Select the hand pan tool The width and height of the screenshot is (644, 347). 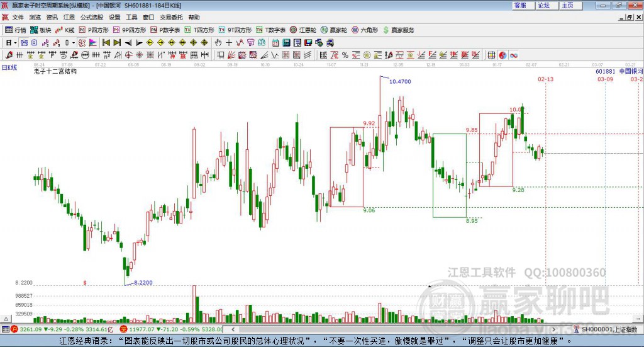tap(218, 43)
